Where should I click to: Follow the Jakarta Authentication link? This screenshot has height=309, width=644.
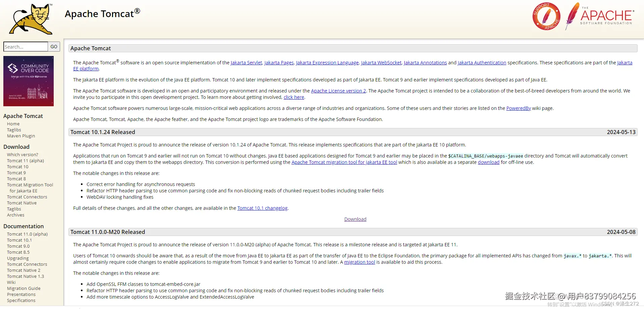click(x=482, y=63)
